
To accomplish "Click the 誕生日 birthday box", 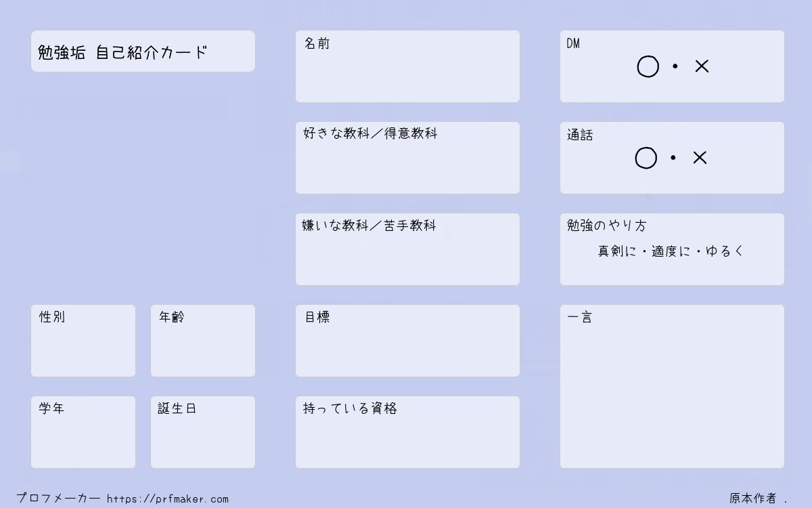I will 203,432.
